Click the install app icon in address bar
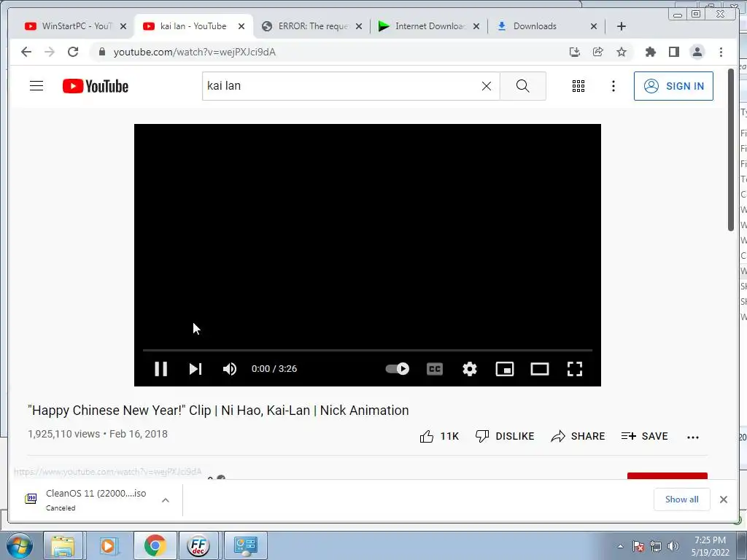The image size is (747, 560). (575, 52)
